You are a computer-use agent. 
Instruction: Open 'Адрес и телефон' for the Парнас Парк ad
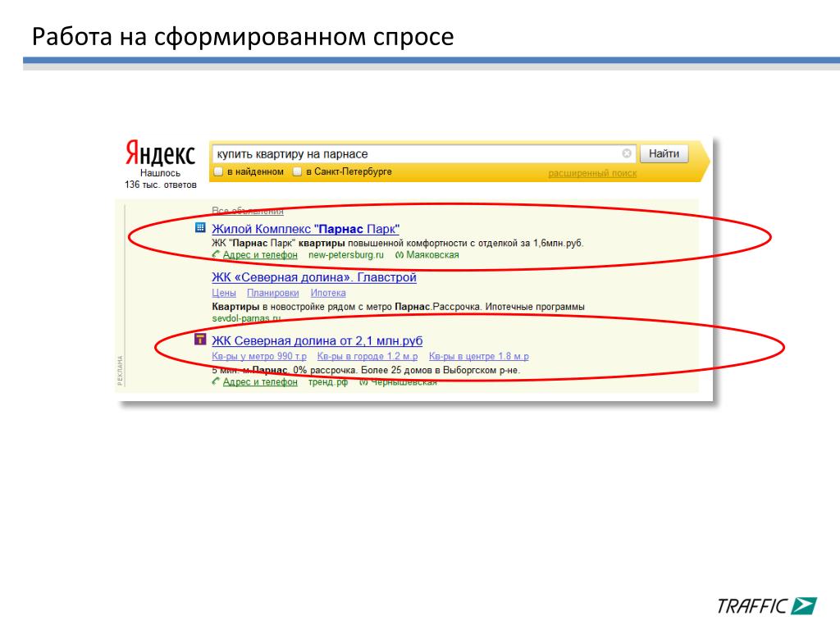click(260, 255)
